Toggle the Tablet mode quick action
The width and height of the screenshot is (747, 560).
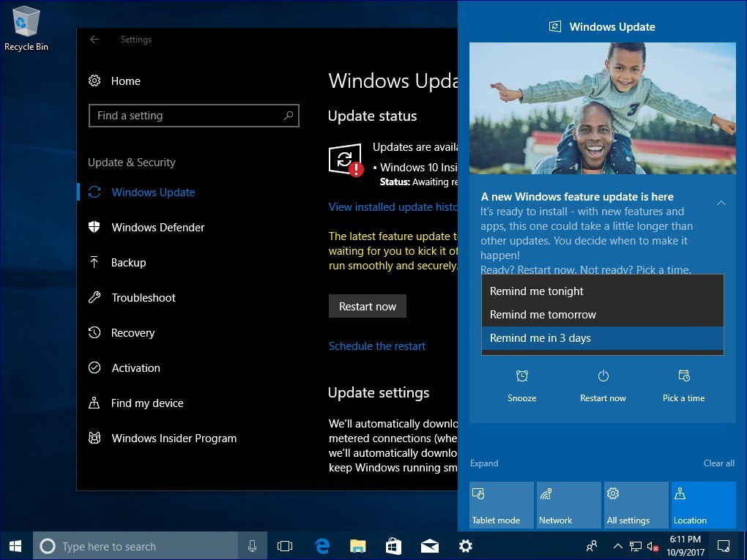click(501, 505)
